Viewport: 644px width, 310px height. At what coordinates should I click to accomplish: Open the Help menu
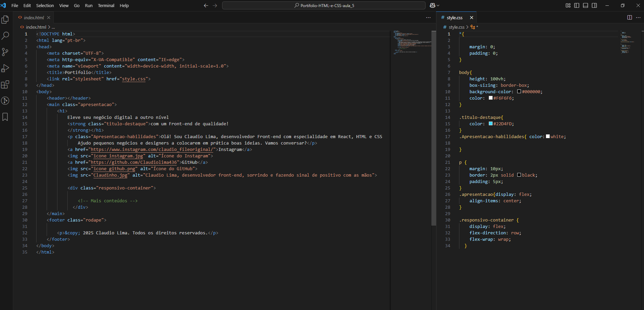[x=124, y=5]
